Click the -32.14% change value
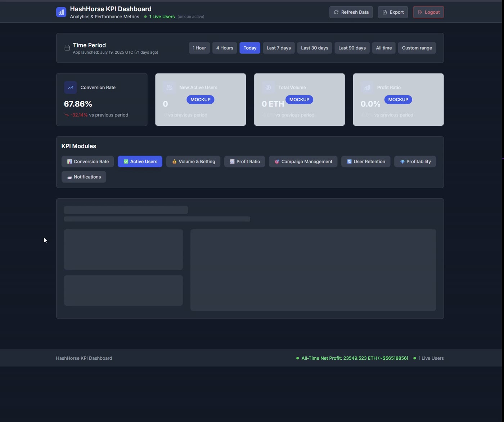Screen dimensions: 504x422 point(79,115)
